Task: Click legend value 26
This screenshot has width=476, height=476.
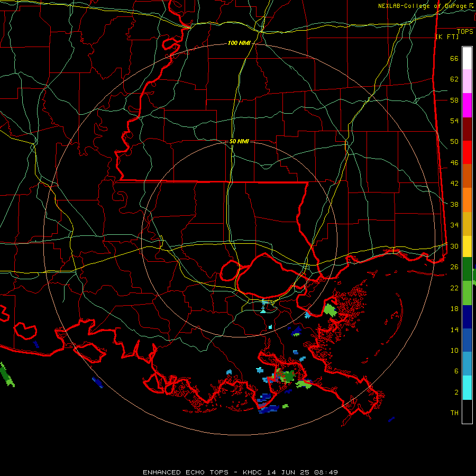Action: tap(454, 267)
